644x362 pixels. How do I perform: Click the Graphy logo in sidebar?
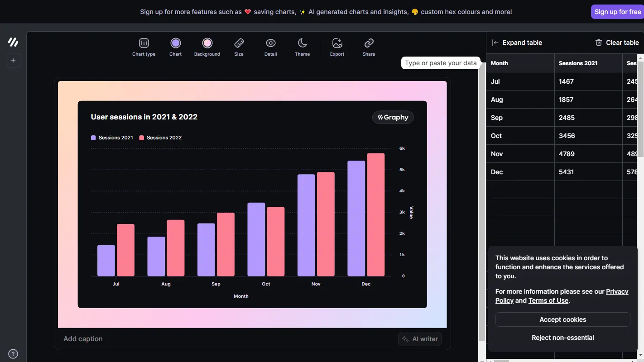13,42
